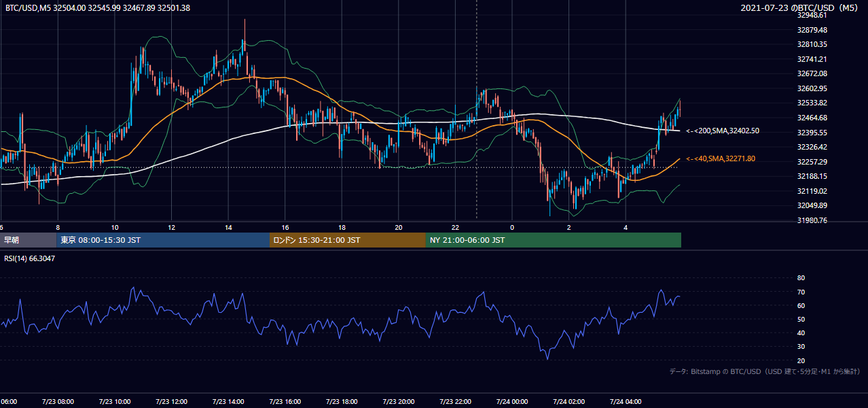Click the 32119.02 price axis label
The width and height of the screenshot is (868, 408).
[x=812, y=191]
